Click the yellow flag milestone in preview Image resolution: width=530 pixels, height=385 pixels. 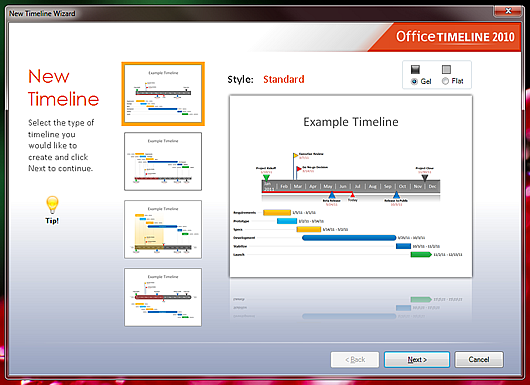296,155
